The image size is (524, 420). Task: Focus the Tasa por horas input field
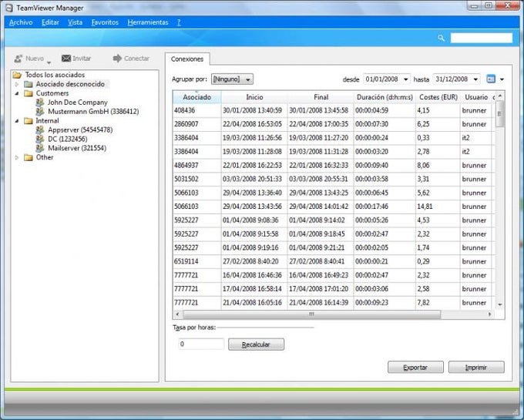click(x=201, y=344)
